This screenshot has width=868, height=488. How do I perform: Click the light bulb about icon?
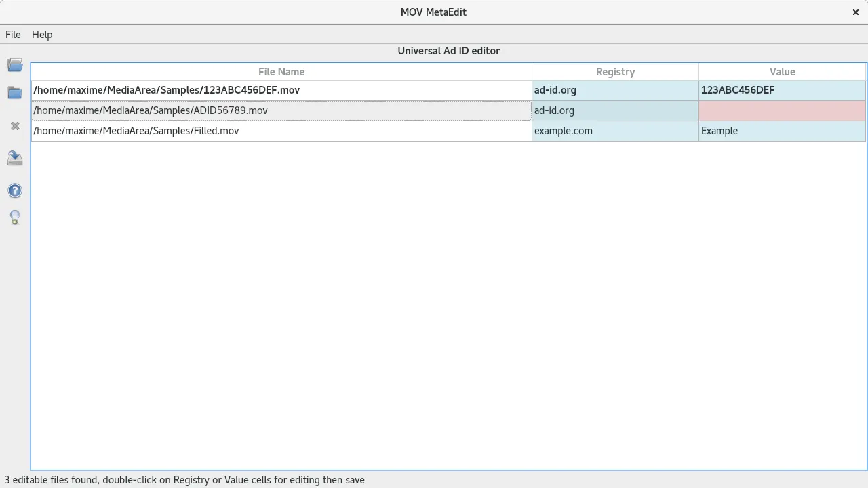point(15,218)
